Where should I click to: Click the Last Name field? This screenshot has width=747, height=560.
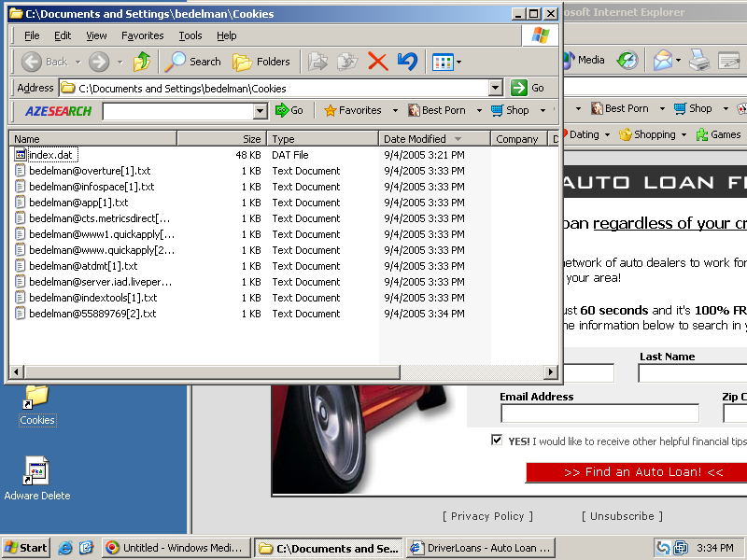point(692,372)
